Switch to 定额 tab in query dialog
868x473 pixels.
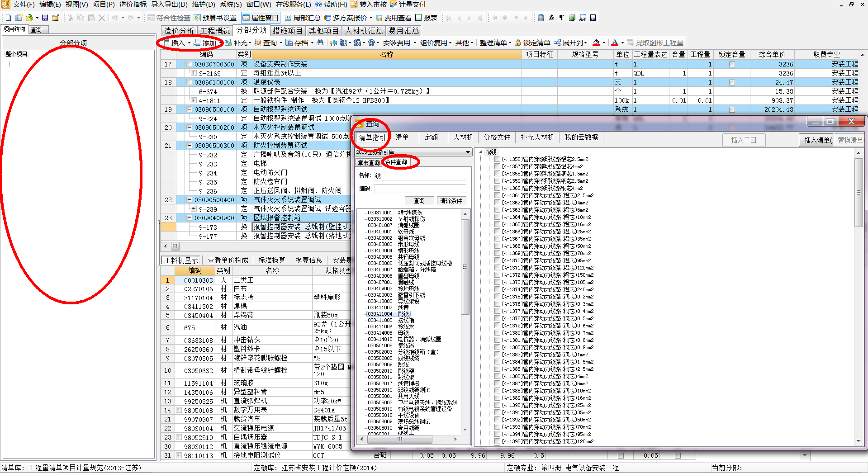pyautogui.click(x=431, y=137)
